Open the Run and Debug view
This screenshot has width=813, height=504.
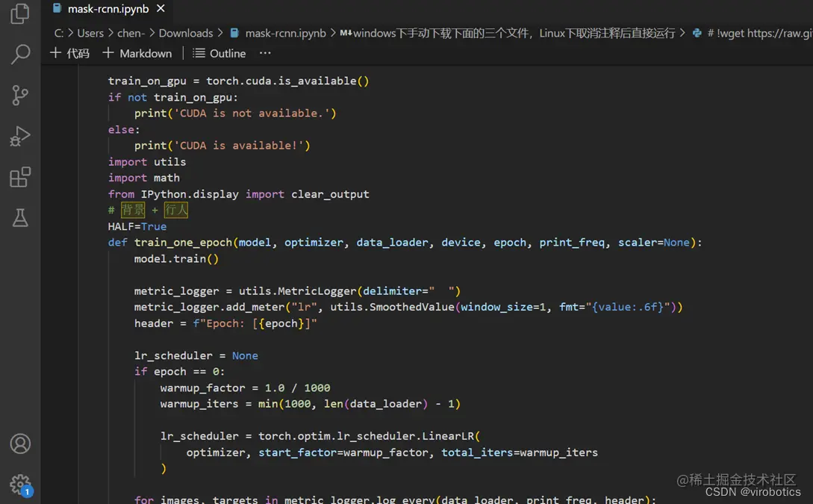tap(19, 137)
